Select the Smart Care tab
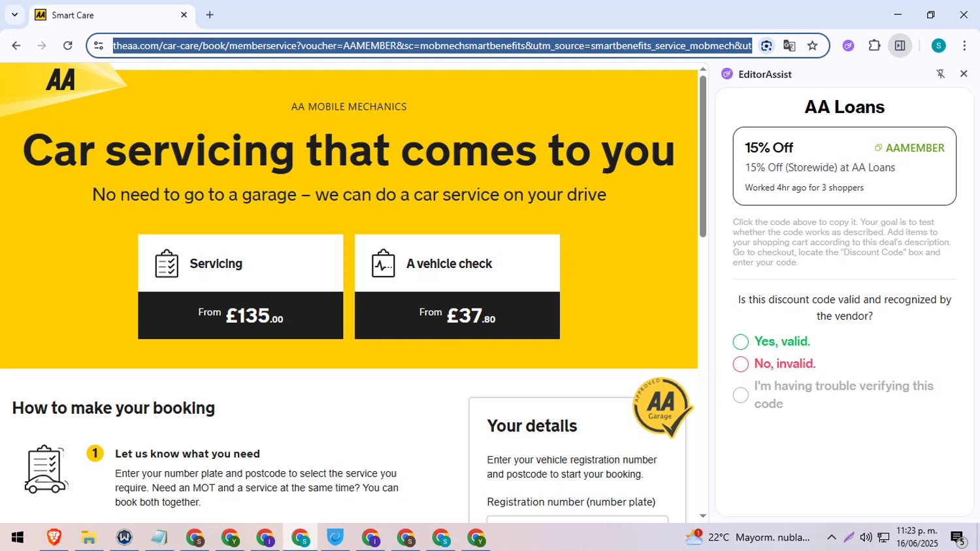 pos(112,14)
